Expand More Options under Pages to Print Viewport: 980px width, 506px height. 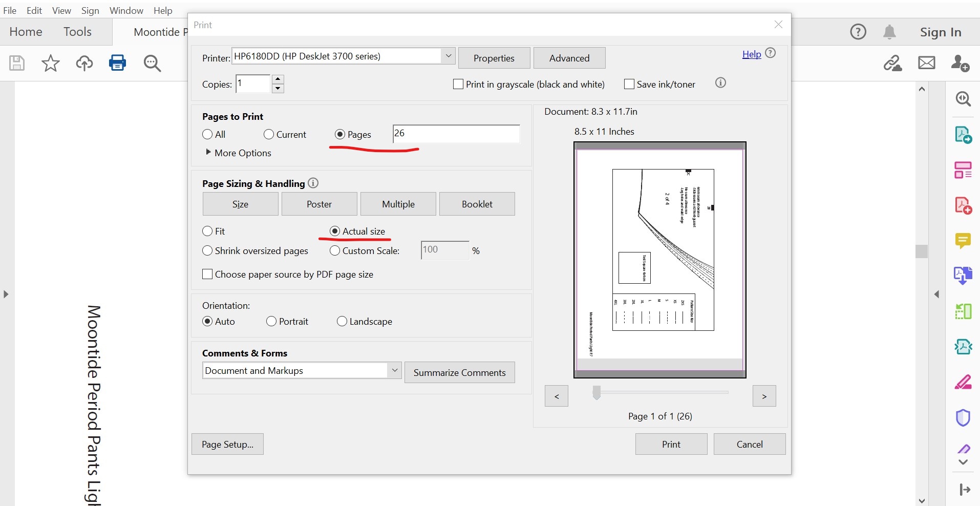[238, 153]
